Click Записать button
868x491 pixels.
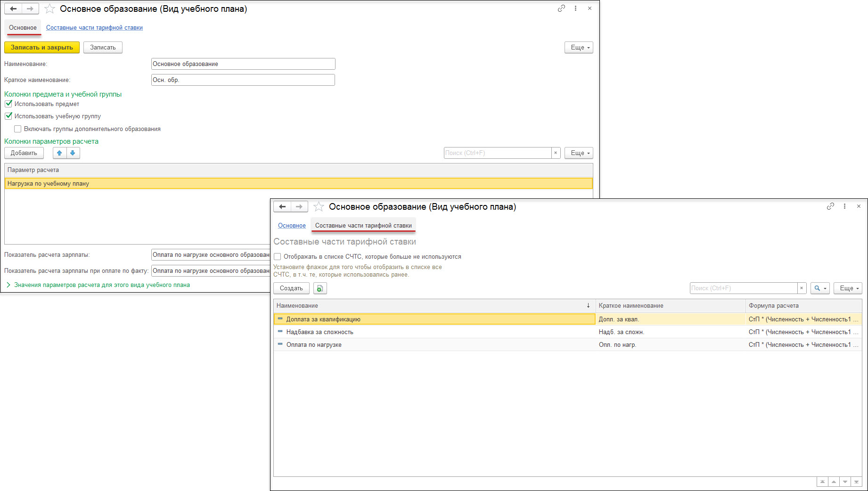[x=103, y=47]
